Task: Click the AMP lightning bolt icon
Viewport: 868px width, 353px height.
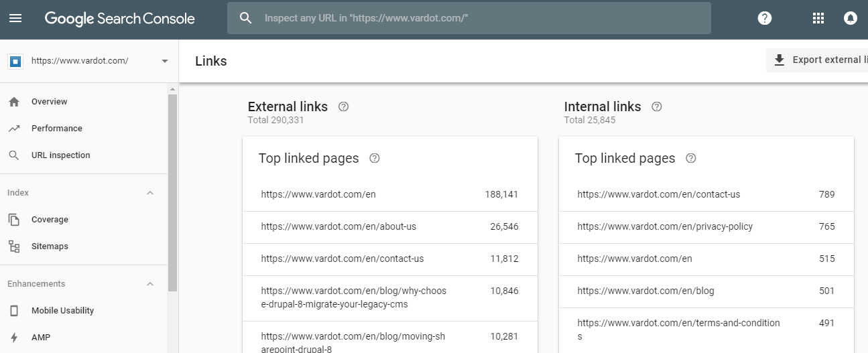Action: (x=14, y=338)
